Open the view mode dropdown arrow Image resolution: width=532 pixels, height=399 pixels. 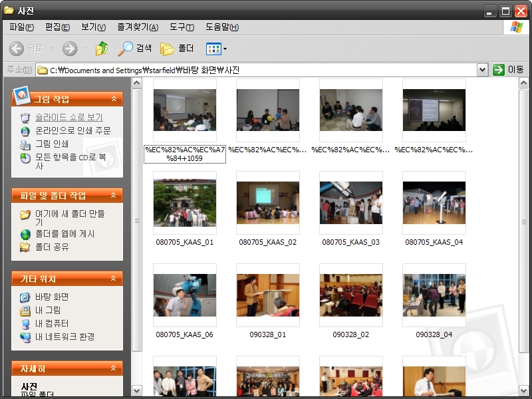point(225,49)
